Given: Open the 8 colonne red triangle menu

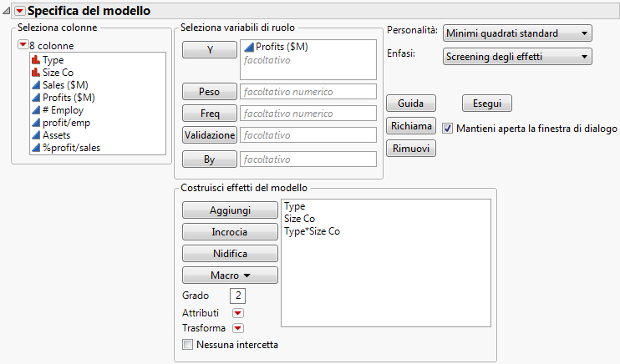Looking at the screenshot, I should click(x=23, y=45).
